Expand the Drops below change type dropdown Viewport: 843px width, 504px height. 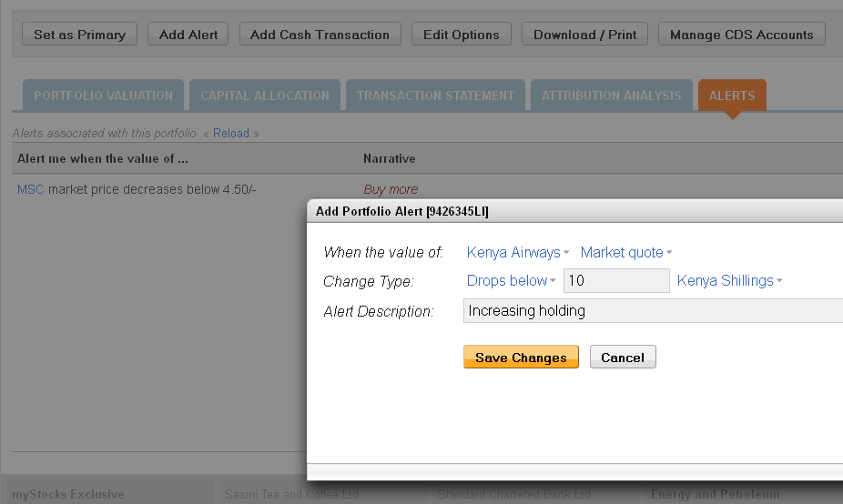tap(511, 280)
